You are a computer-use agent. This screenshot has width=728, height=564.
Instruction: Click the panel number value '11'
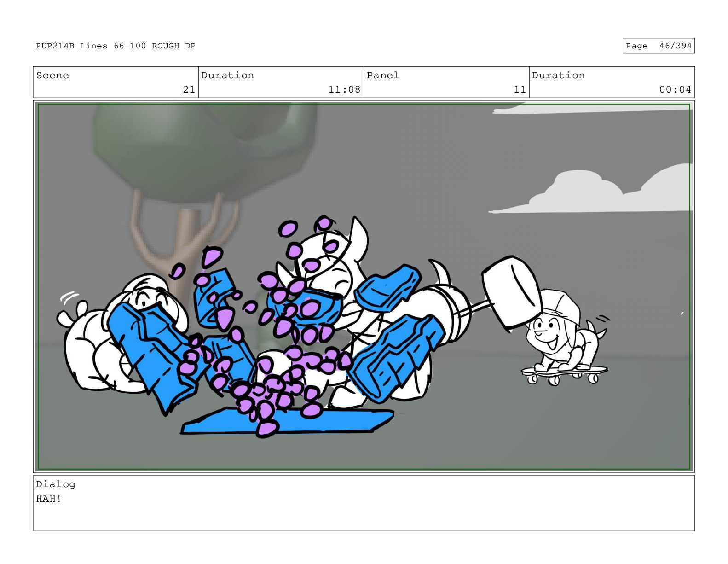520,89
